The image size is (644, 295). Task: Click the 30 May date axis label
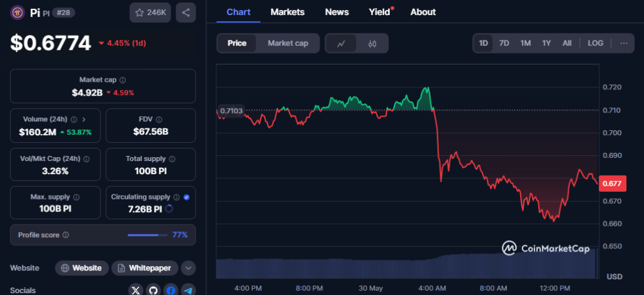click(370, 288)
